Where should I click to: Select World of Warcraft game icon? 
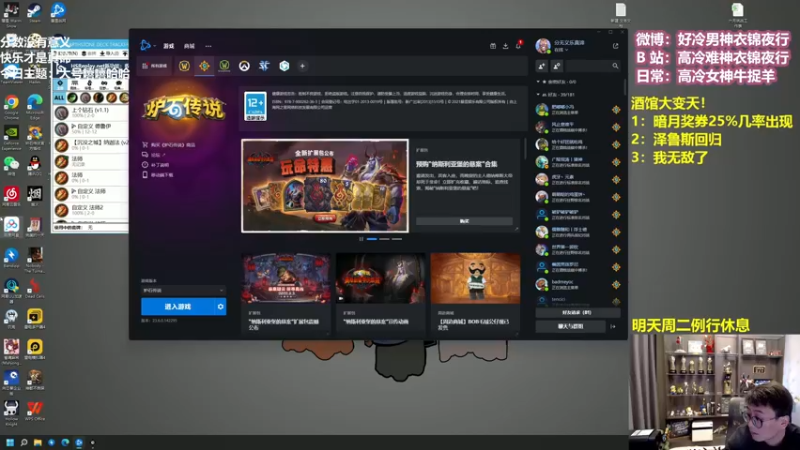pyautogui.click(x=184, y=66)
